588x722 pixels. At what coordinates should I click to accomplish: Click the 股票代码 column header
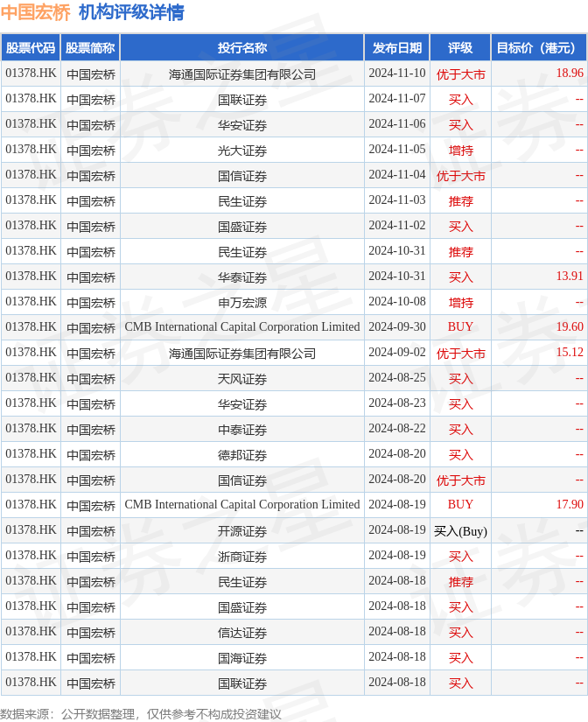pyautogui.click(x=31, y=48)
